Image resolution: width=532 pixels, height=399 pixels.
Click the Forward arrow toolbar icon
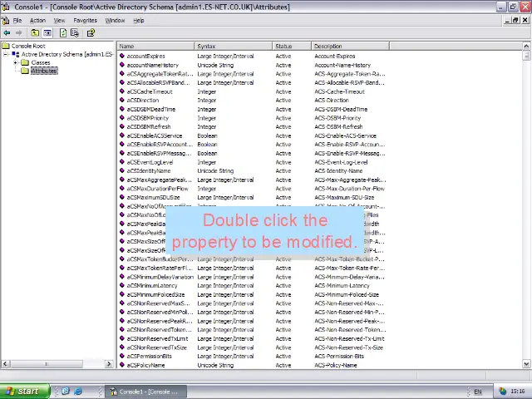pyautogui.click(x=18, y=33)
